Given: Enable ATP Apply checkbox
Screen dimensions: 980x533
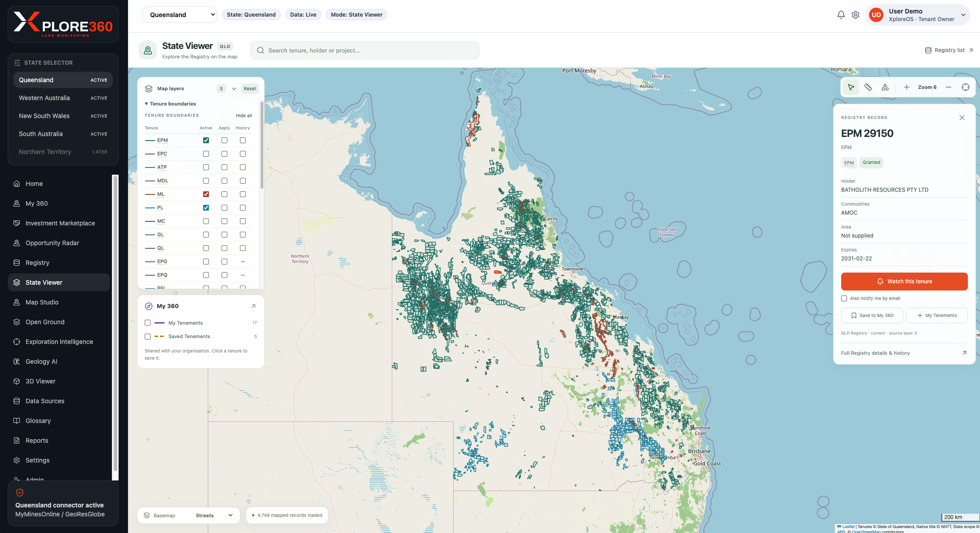Looking at the screenshot, I should point(224,167).
